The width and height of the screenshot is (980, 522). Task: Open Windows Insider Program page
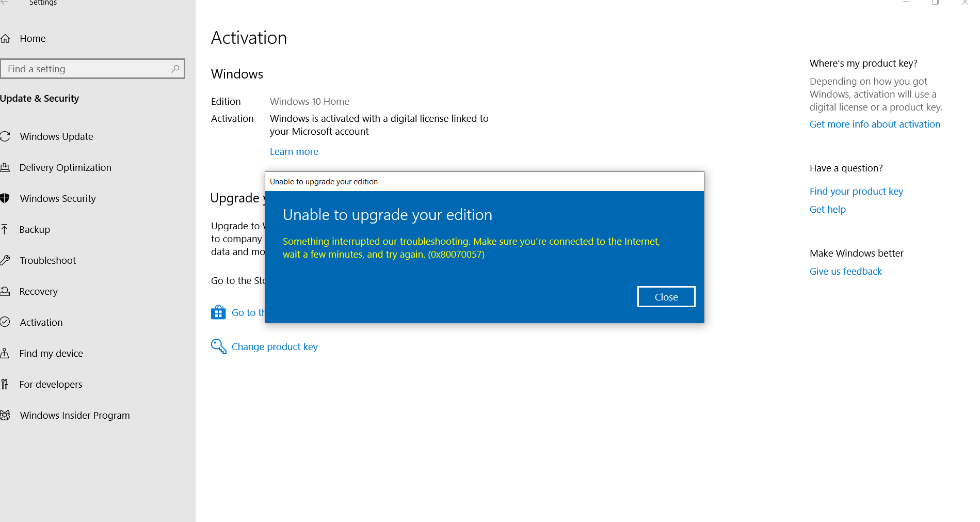[75, 416]
